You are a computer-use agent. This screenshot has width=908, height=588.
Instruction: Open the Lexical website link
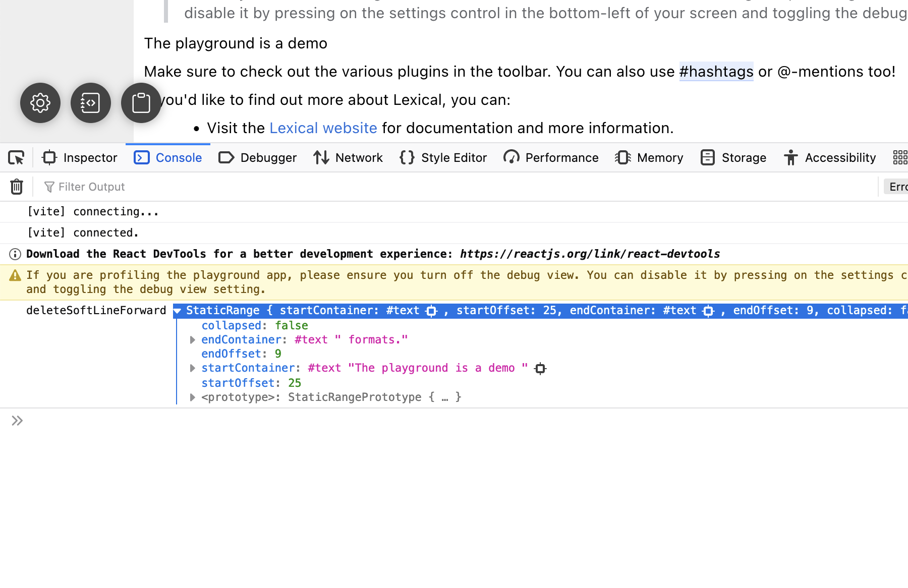[323, 128]
